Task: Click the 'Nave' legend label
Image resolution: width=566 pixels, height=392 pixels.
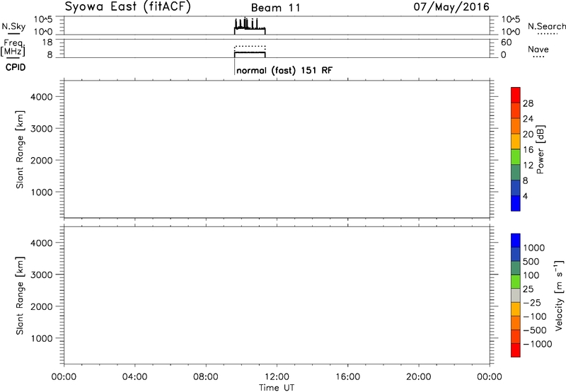Action: [x=538, y=50]
